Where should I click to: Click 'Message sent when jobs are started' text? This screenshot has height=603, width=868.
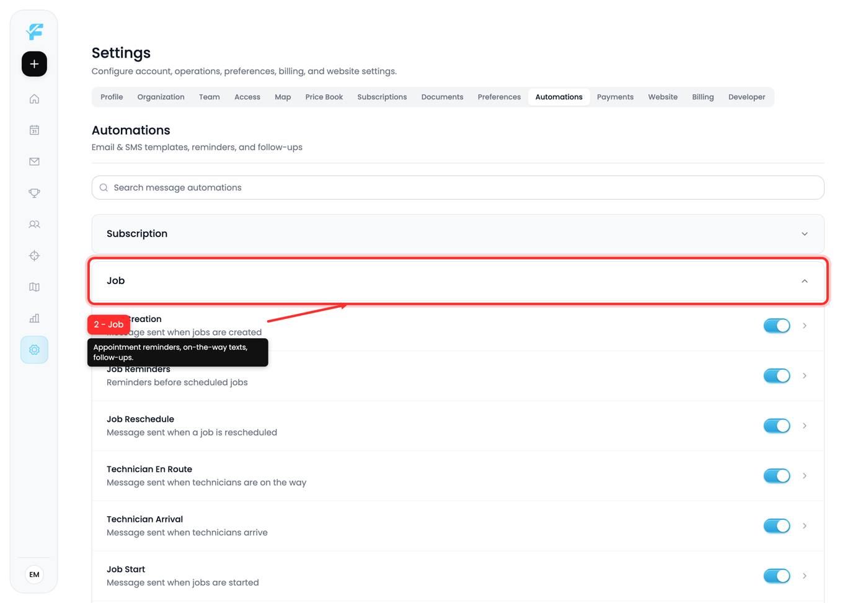point(183,583)
